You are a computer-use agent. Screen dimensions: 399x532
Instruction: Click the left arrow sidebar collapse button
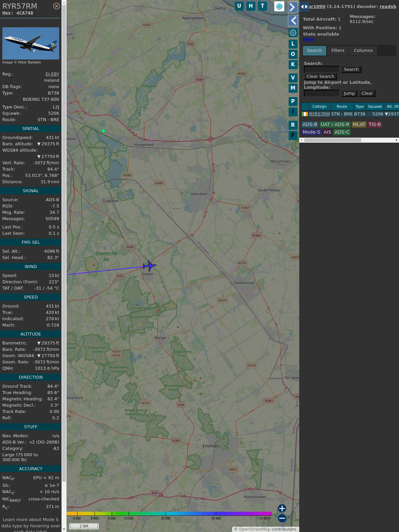coord(293,21)
